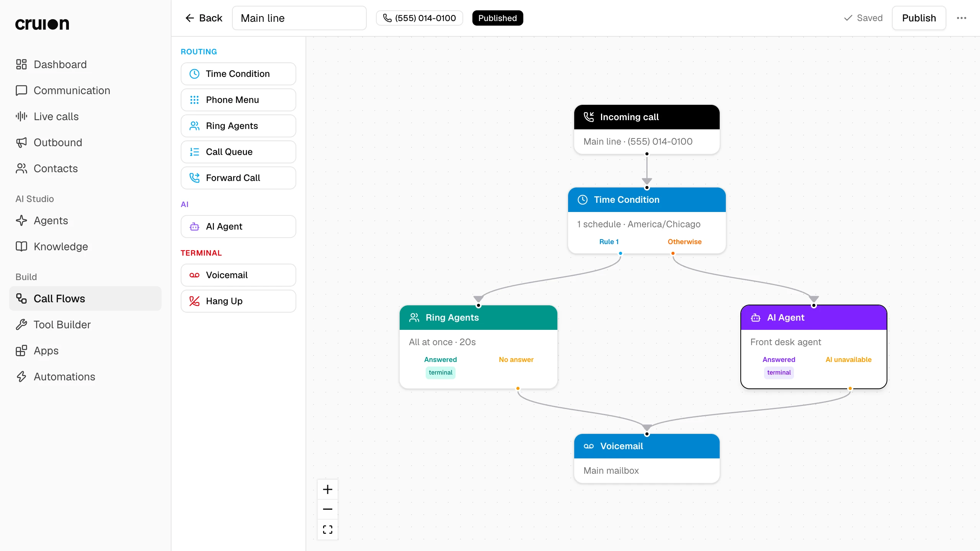
Task: Click the Publish button
Action: (919, 18)
